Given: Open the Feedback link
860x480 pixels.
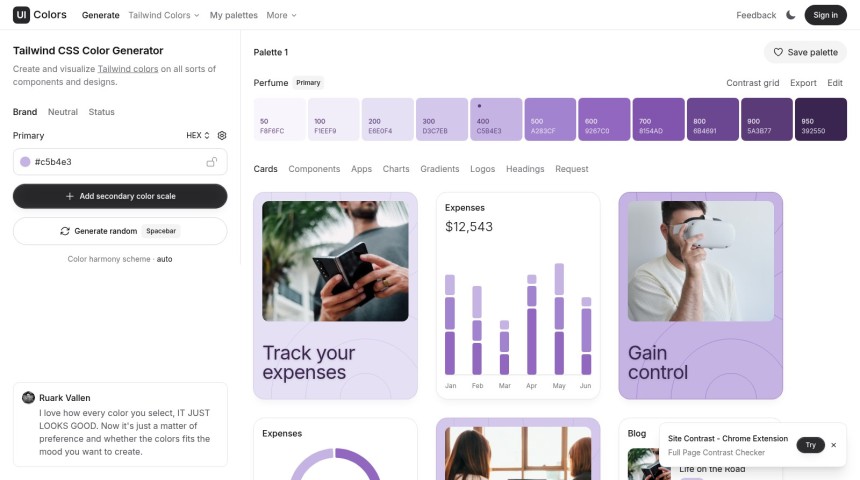Looking at the screenshot, I should pos(756,15).
